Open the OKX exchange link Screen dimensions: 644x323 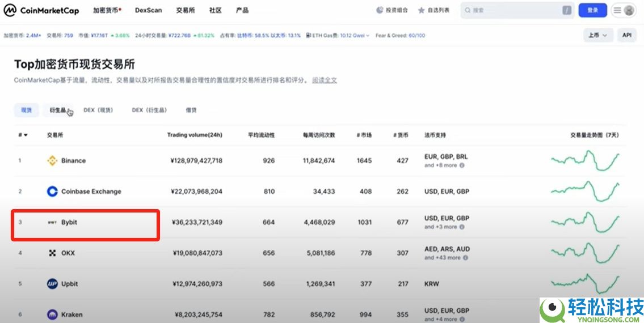click(x=68, y=253)
